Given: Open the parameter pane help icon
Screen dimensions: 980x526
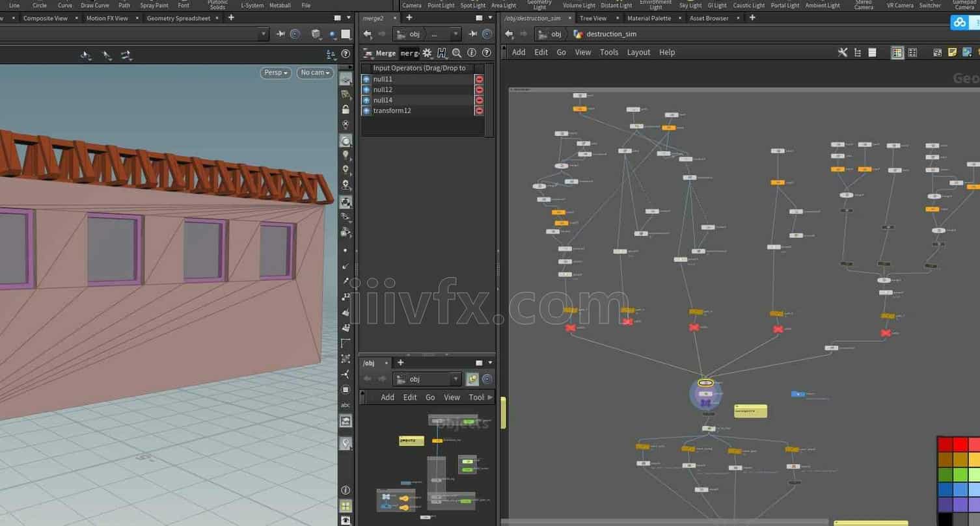Looking at the screenshot, I should 486,53.
